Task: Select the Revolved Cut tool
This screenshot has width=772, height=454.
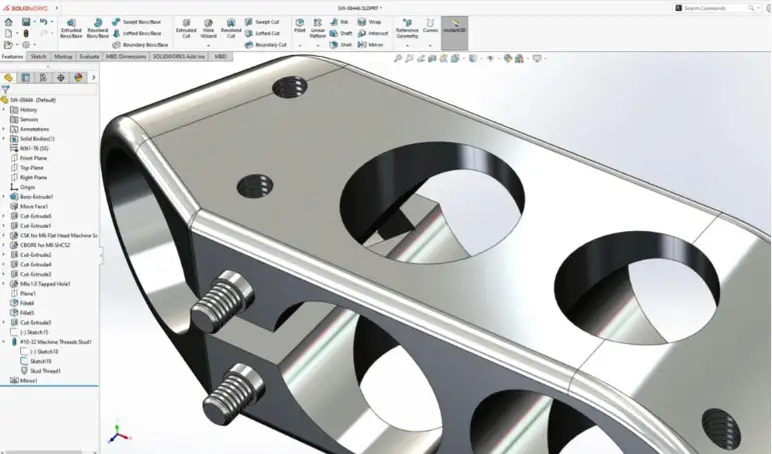Action: (231, 29)
